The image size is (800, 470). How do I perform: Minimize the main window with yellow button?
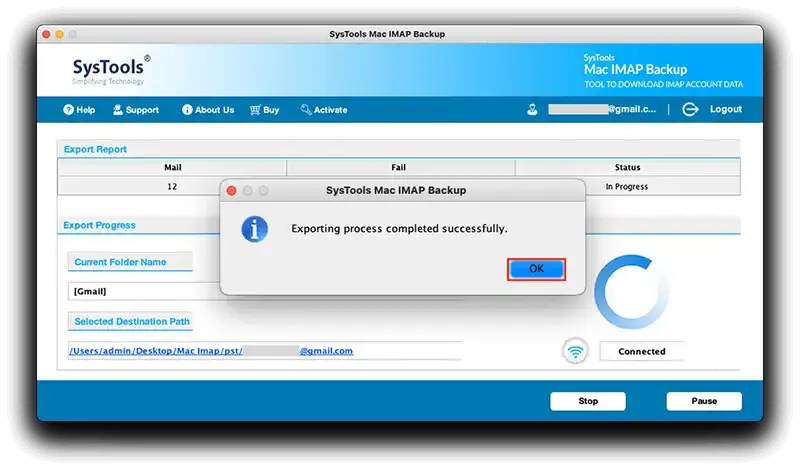pyautogui.click(x=60, y=34)
